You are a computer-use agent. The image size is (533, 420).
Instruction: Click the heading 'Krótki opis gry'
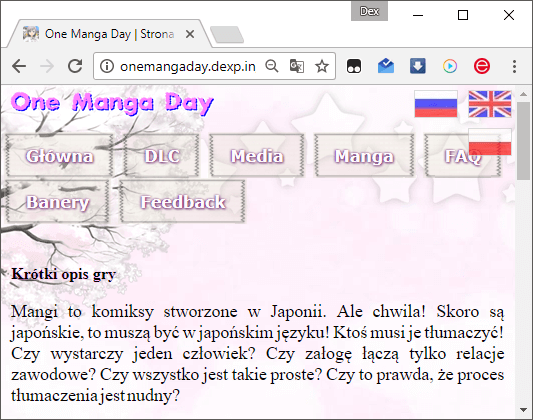pyautogui.click(x=64, y=274)
